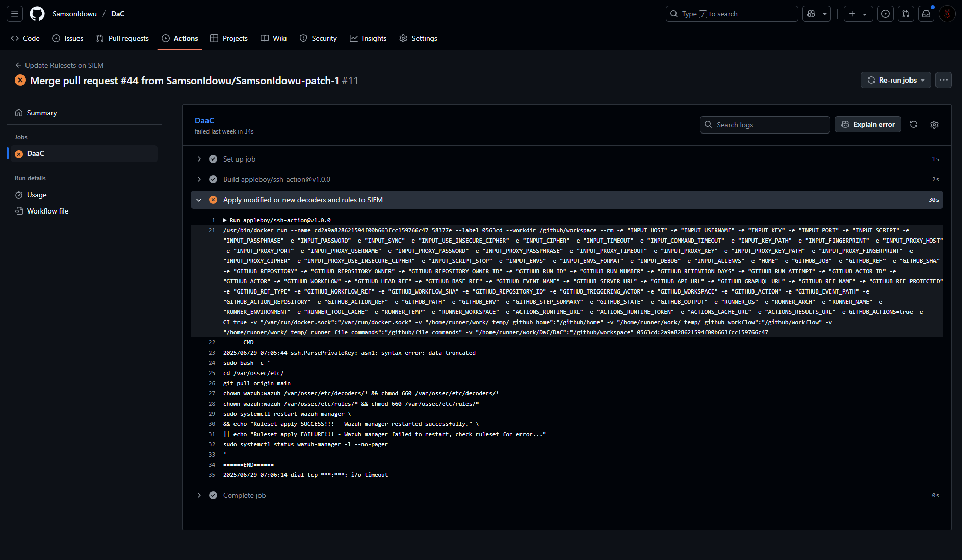Open the hamburger navigation menu
Screen dimensions: 962x560
15,14
